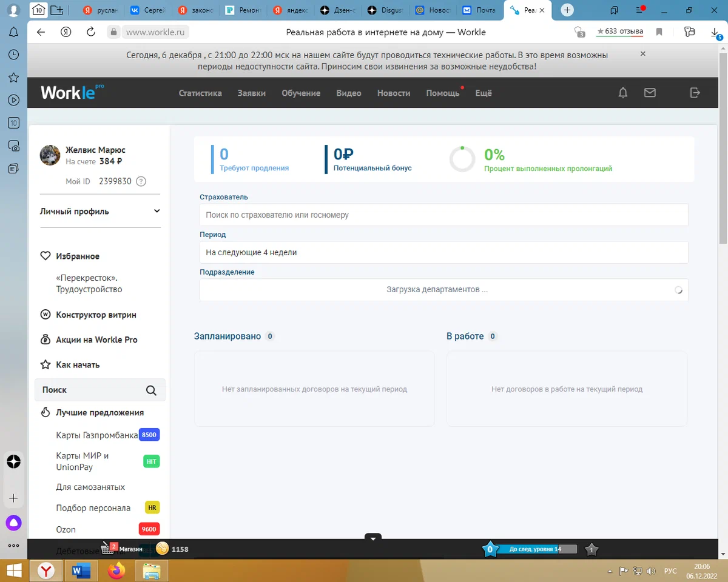The image size is (728, 582).
Task: Open the messages envelope icon
Action: [x=650, y=93]
